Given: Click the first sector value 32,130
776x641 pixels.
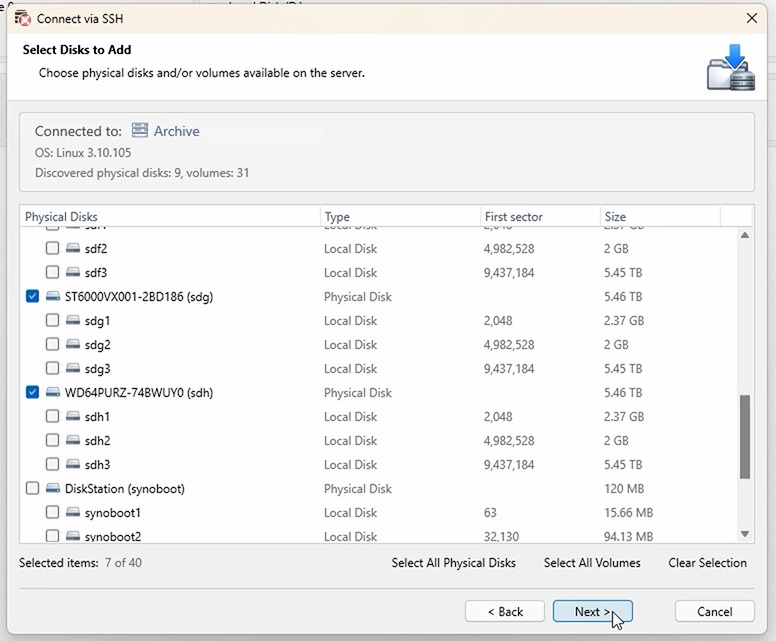Looking at the screenshot, I should 501,536.
